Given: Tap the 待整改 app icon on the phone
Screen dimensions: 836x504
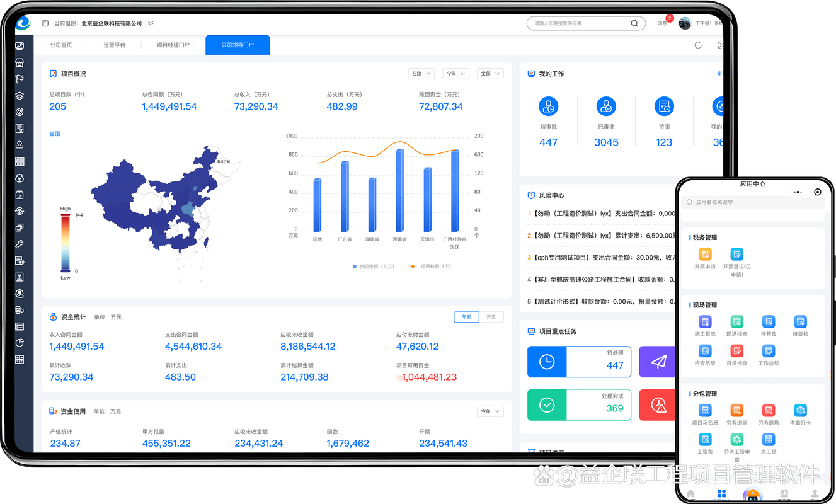Looking at the screenshot, I should (769, 322).
